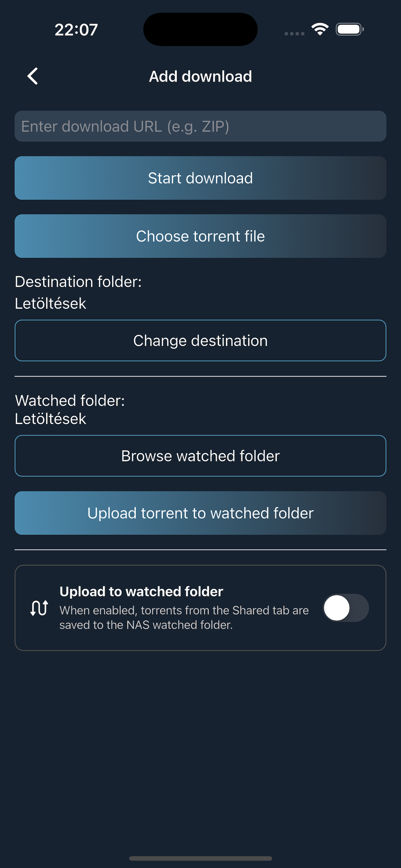Tap the Add download title
The width and height of the screenshot is (401, 868).
pos(200,76)
